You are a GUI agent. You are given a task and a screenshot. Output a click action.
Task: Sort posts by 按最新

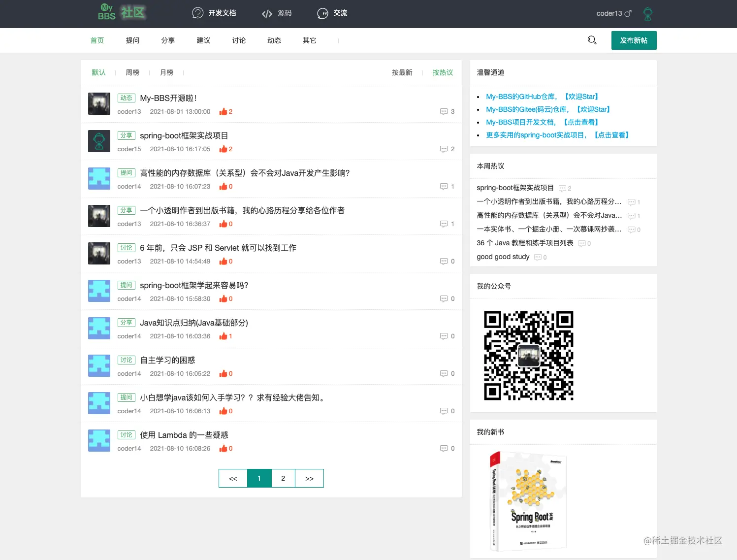click(x=402, y=72)
